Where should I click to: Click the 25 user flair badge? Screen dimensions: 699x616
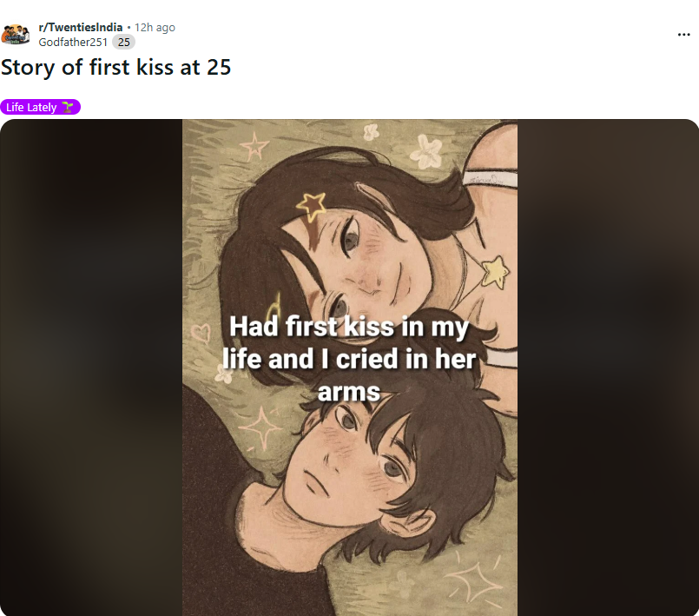123,42
